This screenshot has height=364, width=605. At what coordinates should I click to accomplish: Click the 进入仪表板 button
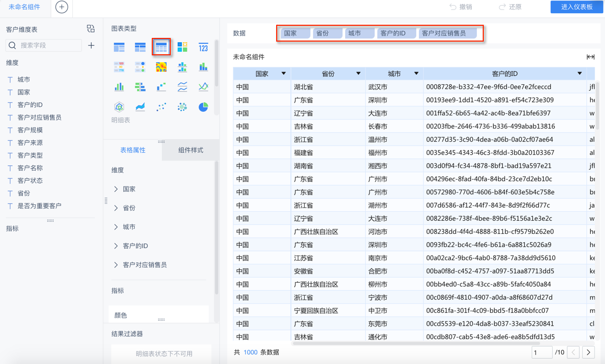(577, 7)
